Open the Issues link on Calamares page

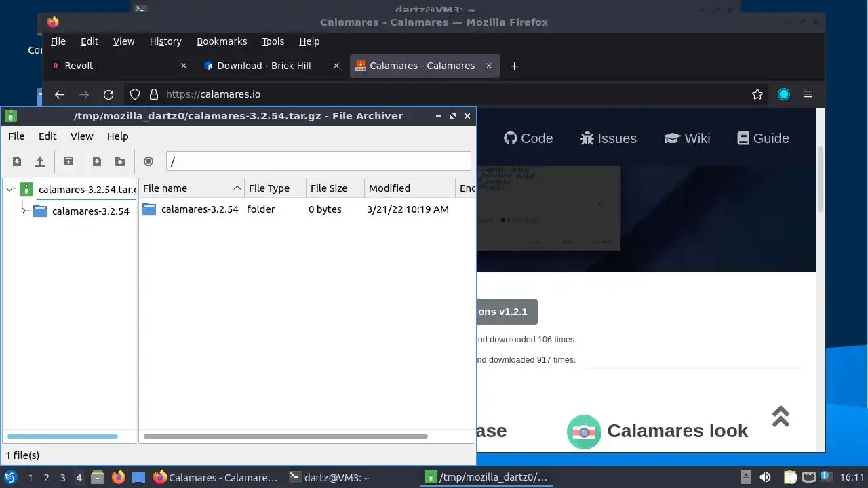[608, 138]
